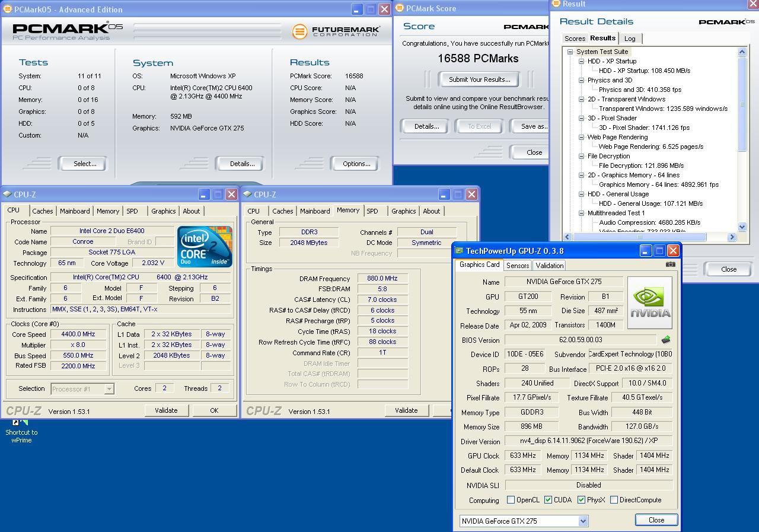This screenshot has height=532, width=759.
Task: Click the left CPU-Z window title icon
Action: [x=7, y=194]
